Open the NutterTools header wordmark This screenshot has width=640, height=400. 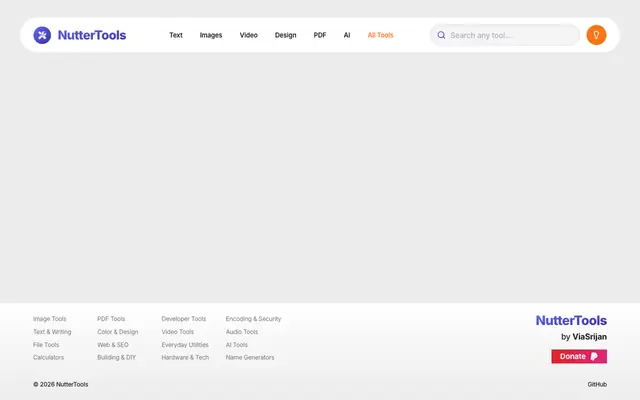(x=92, y=35)
